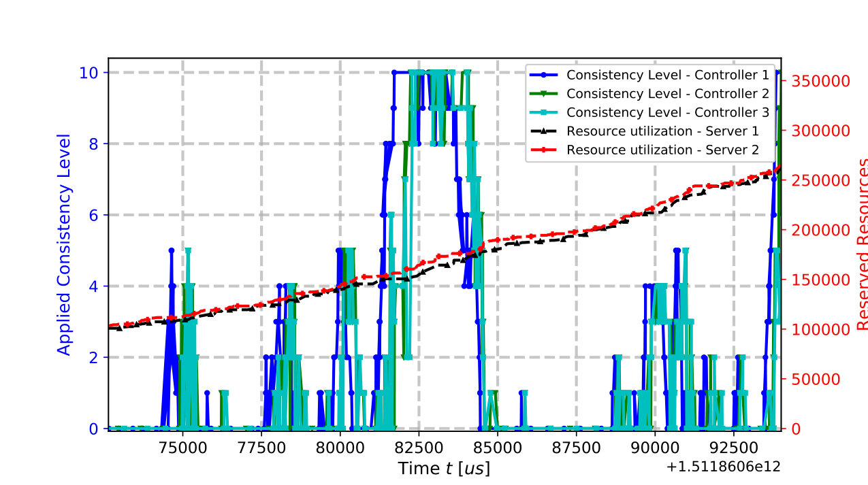Click x-axis tick 80000

[x=340, y=447]
